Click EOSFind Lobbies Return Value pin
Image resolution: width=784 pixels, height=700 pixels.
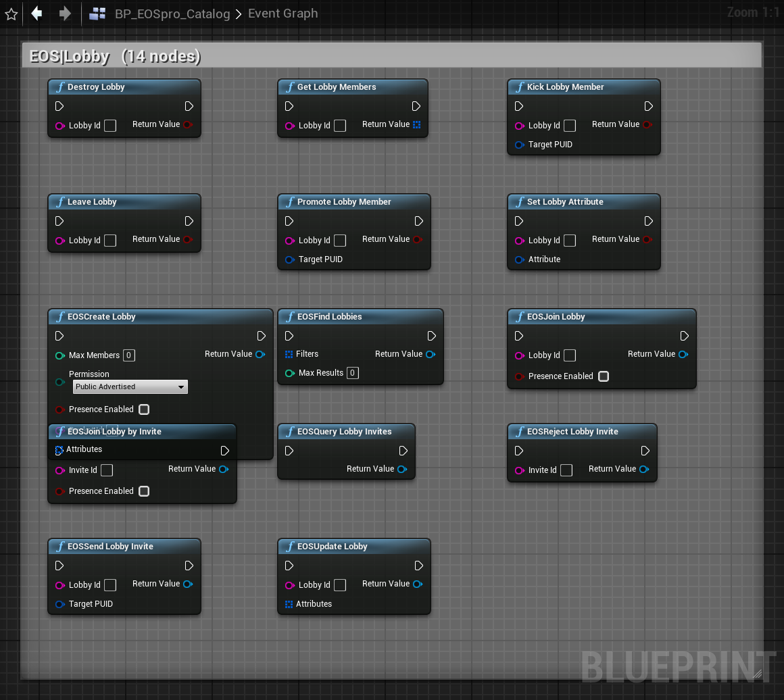[431, 355]
